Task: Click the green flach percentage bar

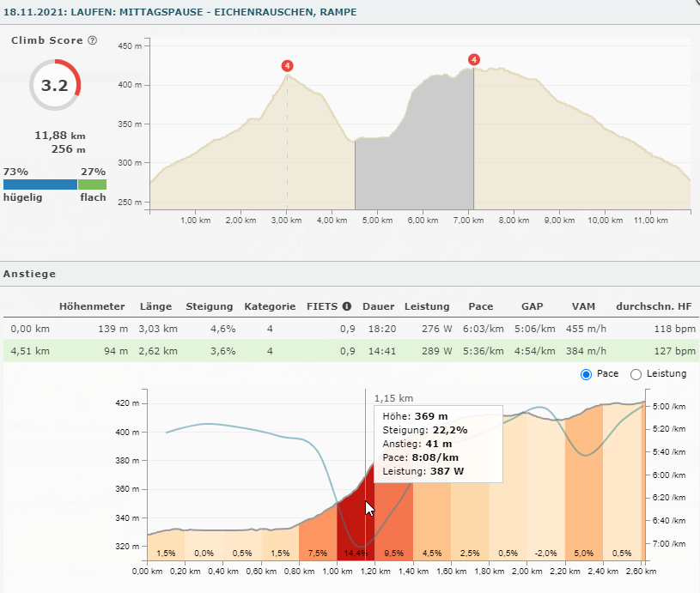Action: coord(93,185)
